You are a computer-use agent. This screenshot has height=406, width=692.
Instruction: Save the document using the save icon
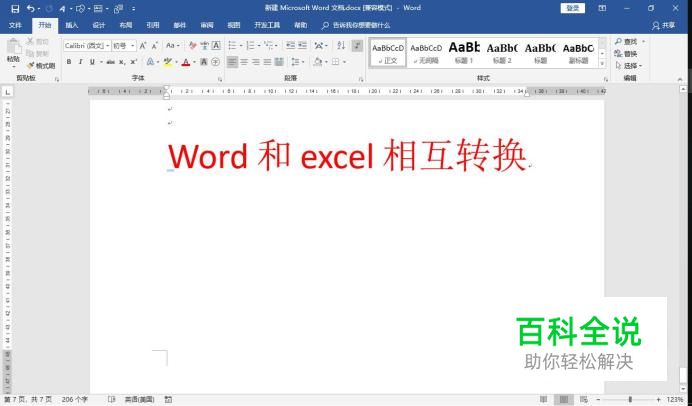coord(15,8)
